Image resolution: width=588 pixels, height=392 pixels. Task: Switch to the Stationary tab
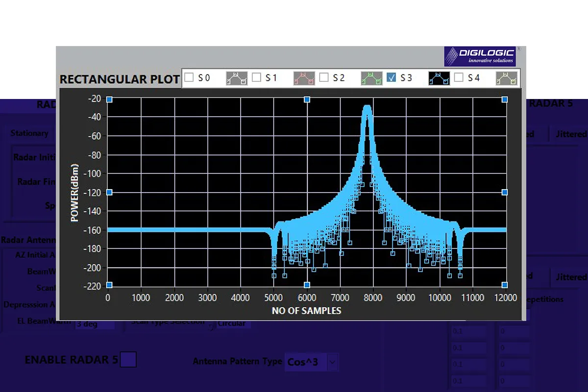(29, 133)
